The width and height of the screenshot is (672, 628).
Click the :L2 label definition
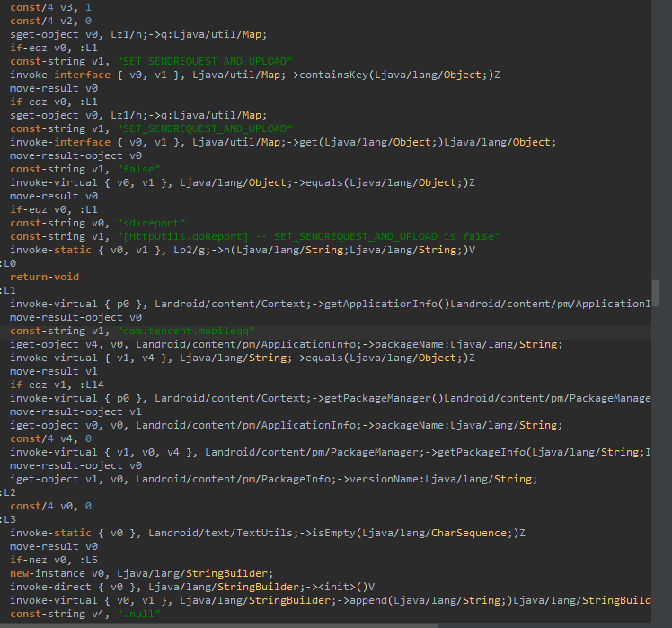pyautogui.click(x=9, y=492)
